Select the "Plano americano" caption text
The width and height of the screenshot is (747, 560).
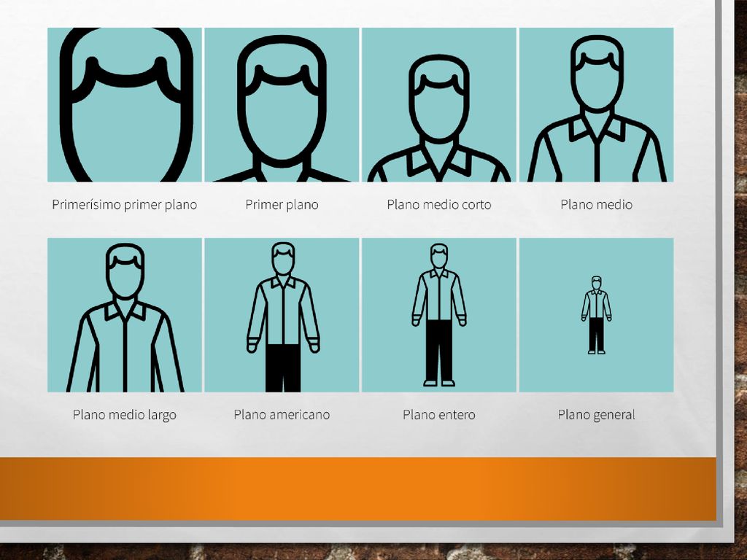click(x=282, y=415)
